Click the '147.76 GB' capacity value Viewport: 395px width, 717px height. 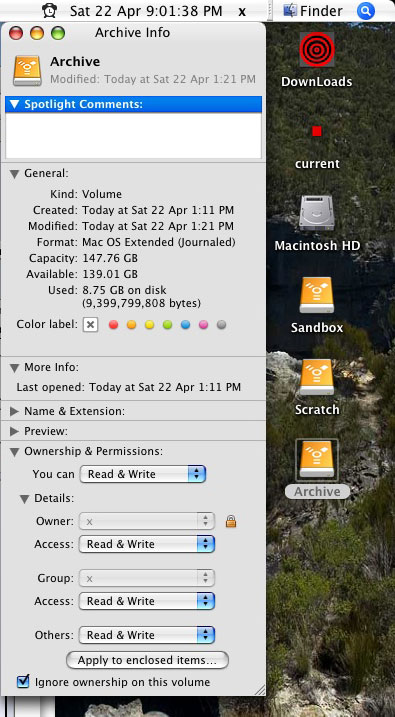pos(110,258)
